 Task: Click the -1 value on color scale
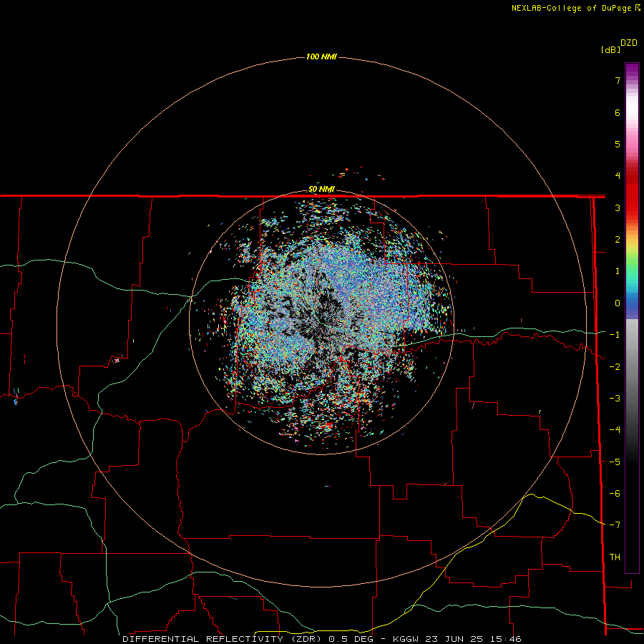pyautogui.click(x=615, y=335)
